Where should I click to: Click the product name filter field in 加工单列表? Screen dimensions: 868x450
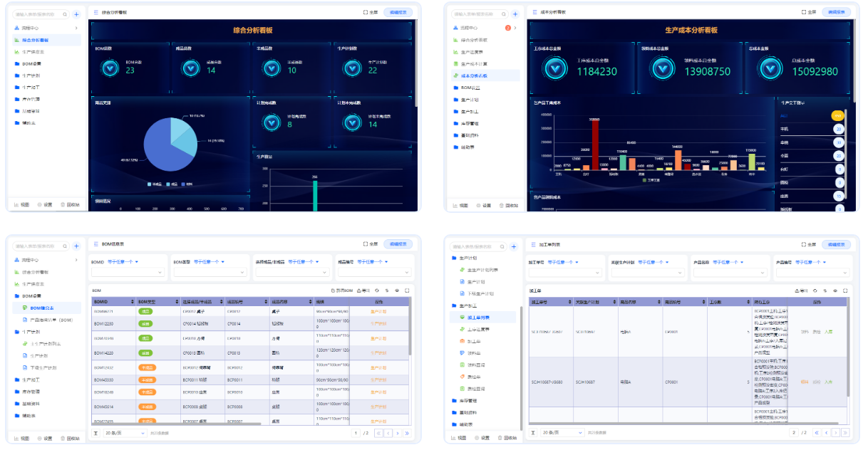tap(730, 273)
